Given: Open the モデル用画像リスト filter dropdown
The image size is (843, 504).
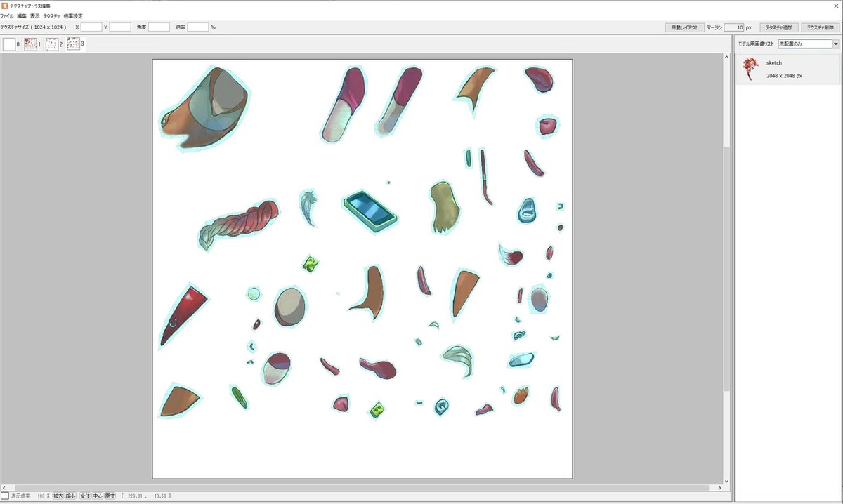Looking at the screenshot, I should [x=809, y=44].
